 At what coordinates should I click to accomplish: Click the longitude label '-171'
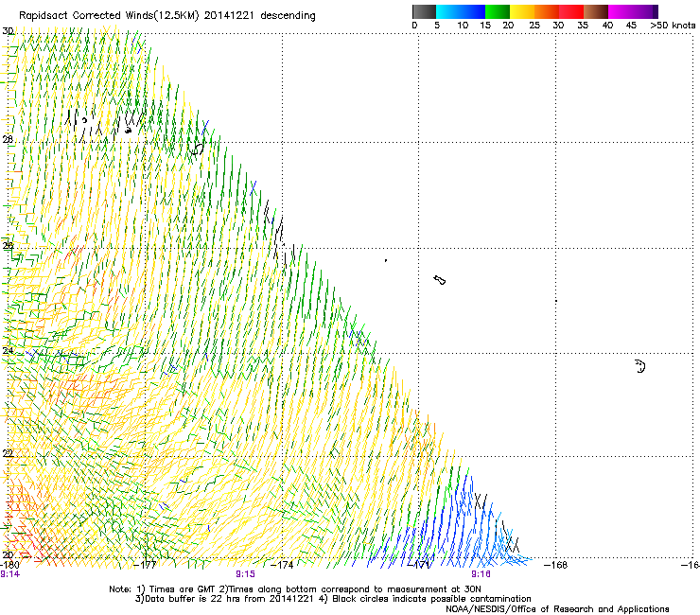(x=419, y=565)
